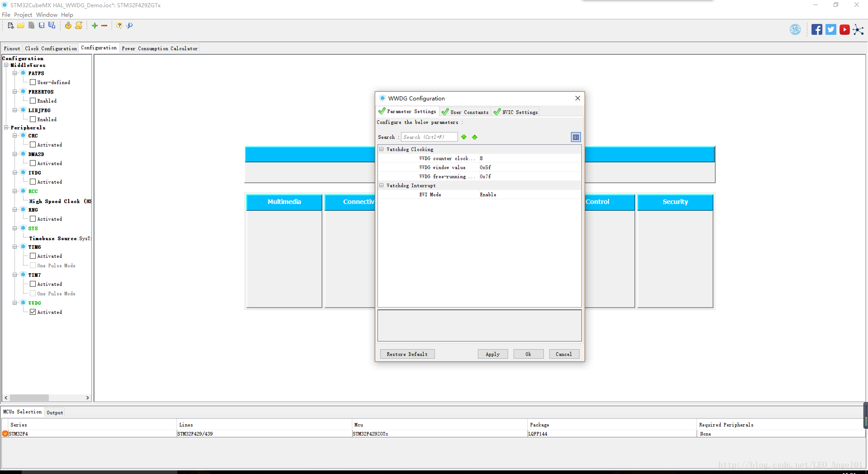Click the red minus toolbar icon
Viewport: 868px width, 474px height.
[x=104, y=26]
